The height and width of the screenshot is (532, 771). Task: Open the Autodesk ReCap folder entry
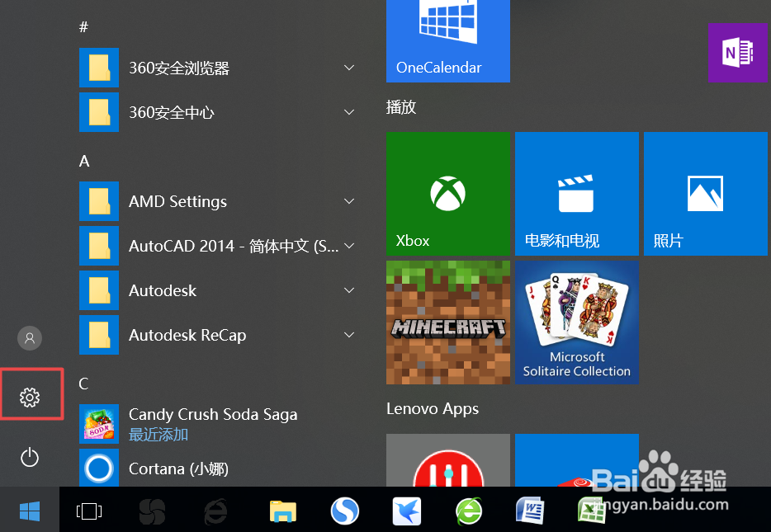[x=216, y=335]
